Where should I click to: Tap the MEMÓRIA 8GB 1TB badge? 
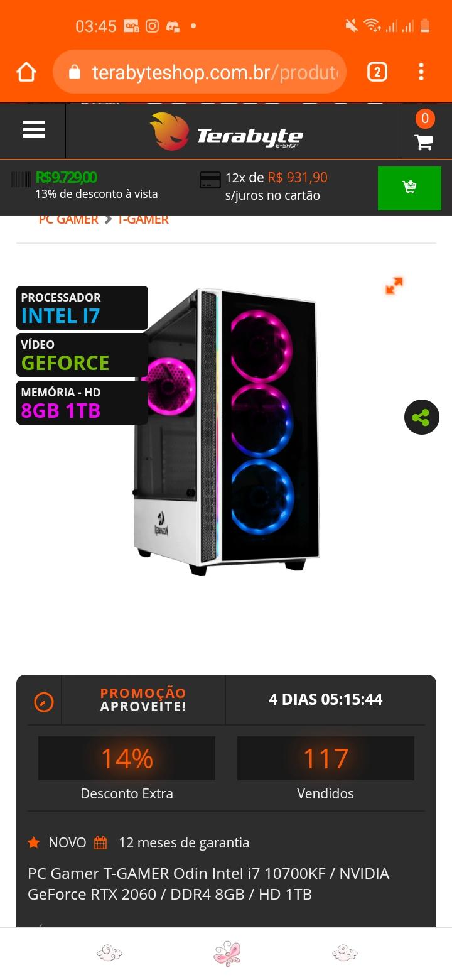[82, 403]
